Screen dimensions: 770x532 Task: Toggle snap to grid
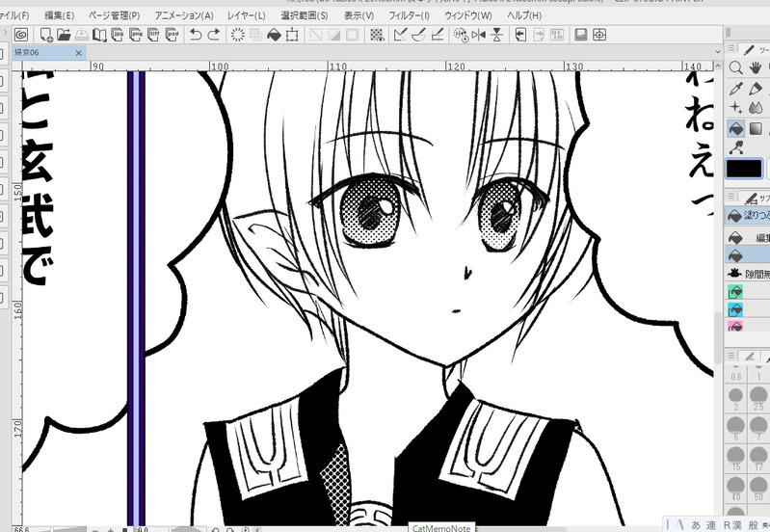[437, 35]
